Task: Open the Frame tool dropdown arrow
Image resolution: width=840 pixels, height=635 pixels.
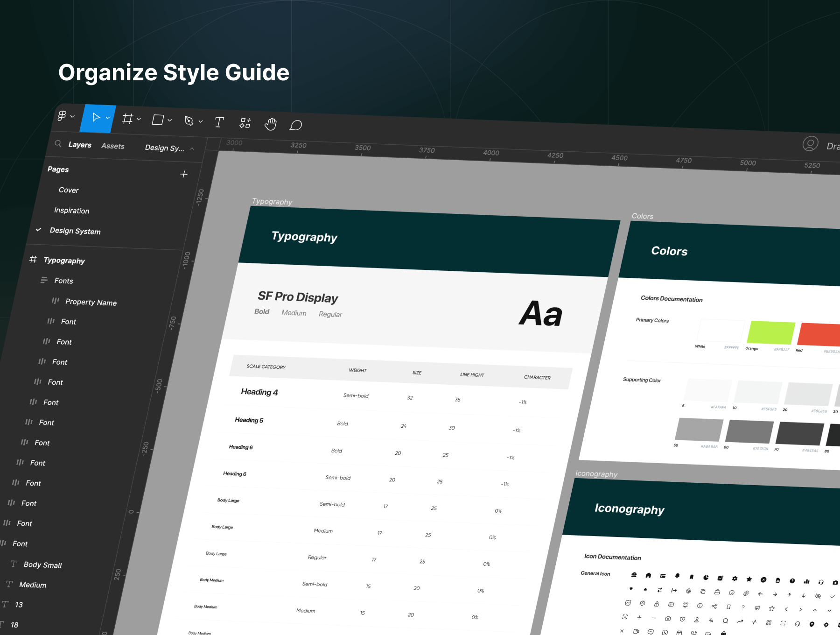Action: click(x=139, y=119)
